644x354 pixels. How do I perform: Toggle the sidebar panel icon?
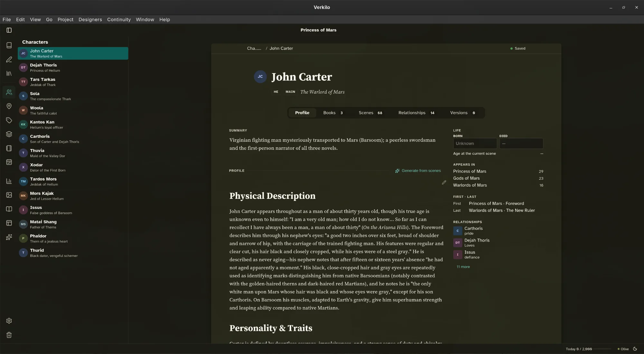[9, 30]
